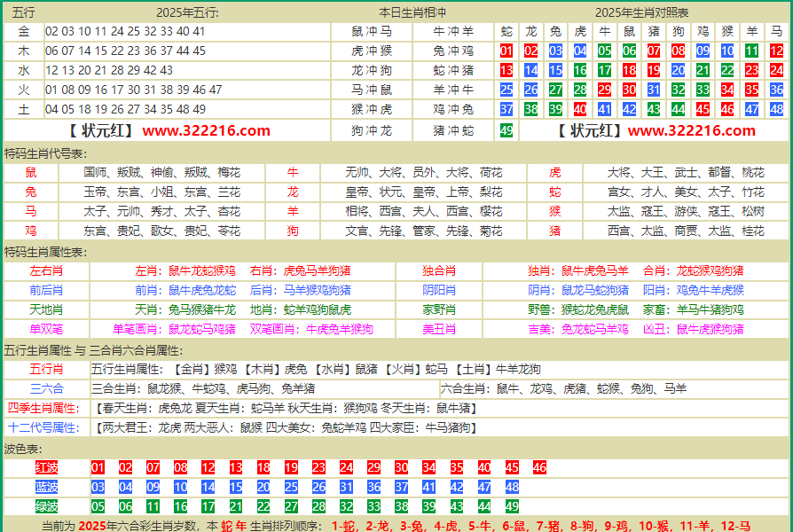The image size is (793, 532).
Task: Click the 单双笔 category cell
Action: (x=46, y=329)
